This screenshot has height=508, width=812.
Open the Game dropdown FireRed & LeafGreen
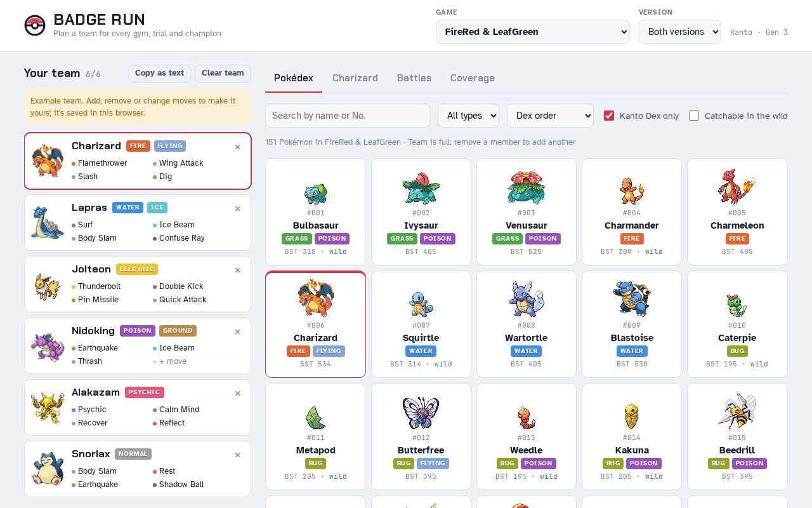click(532, 32)
